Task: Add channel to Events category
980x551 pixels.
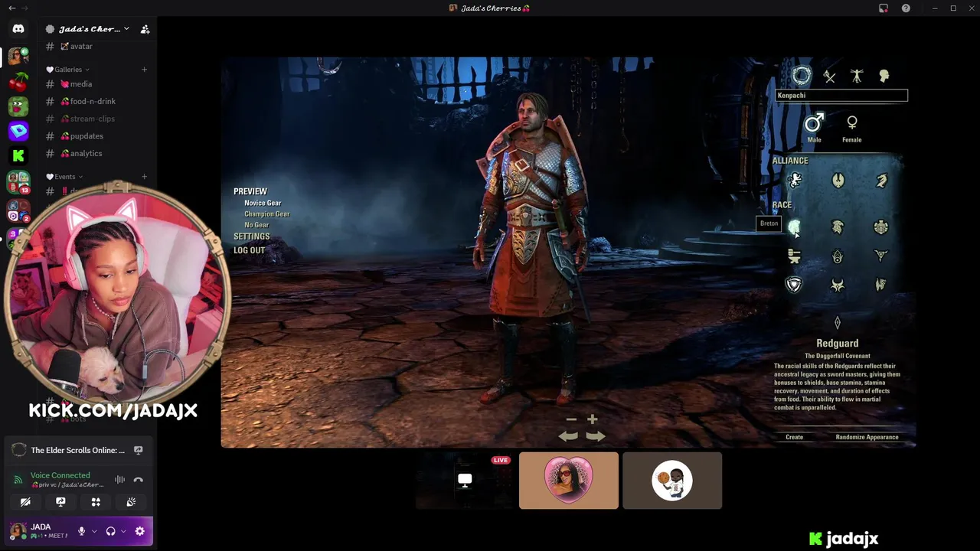Action: coord(144,177)
